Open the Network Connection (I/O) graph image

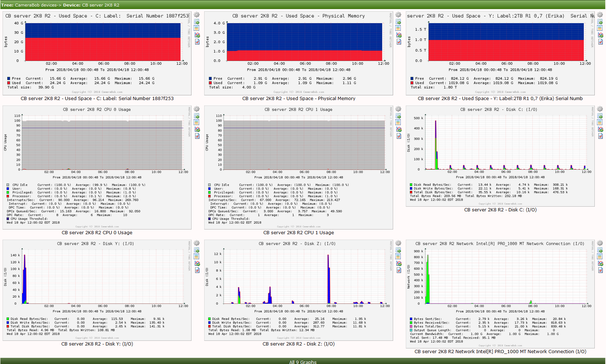pos(500,294)
